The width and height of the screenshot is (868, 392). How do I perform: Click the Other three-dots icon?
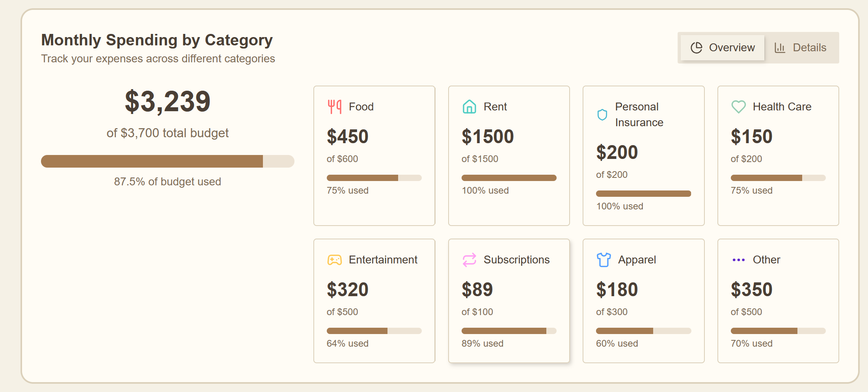738,260
